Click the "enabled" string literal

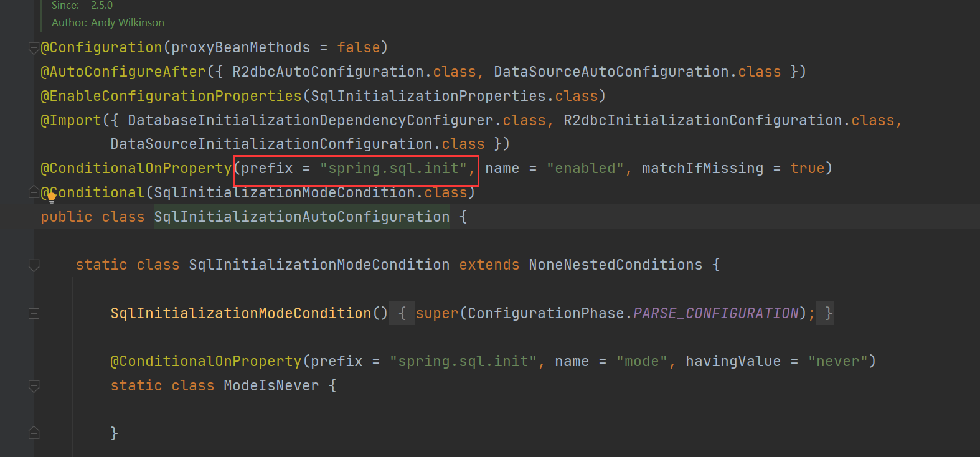(x=585, y=168)
